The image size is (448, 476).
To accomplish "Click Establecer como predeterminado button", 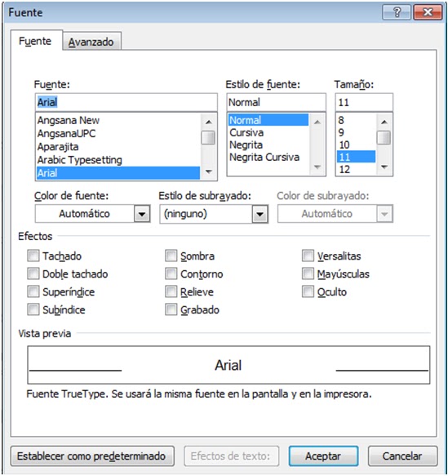I will click(92, 456).
